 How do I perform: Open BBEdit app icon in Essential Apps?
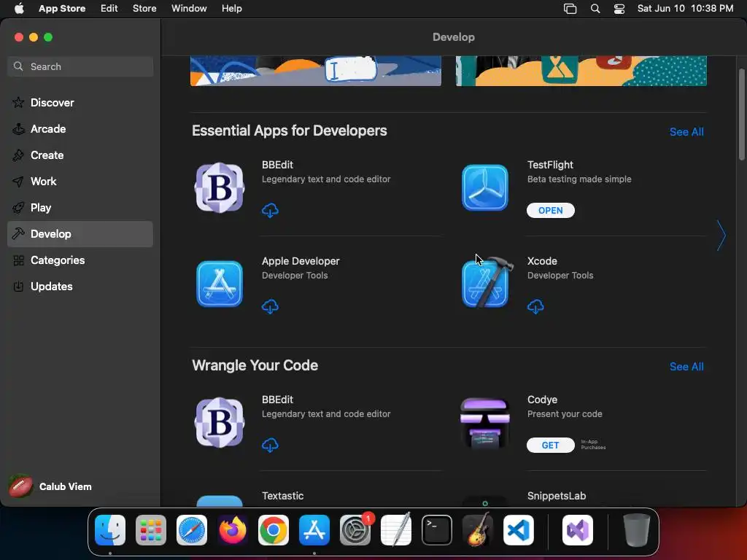220,187
